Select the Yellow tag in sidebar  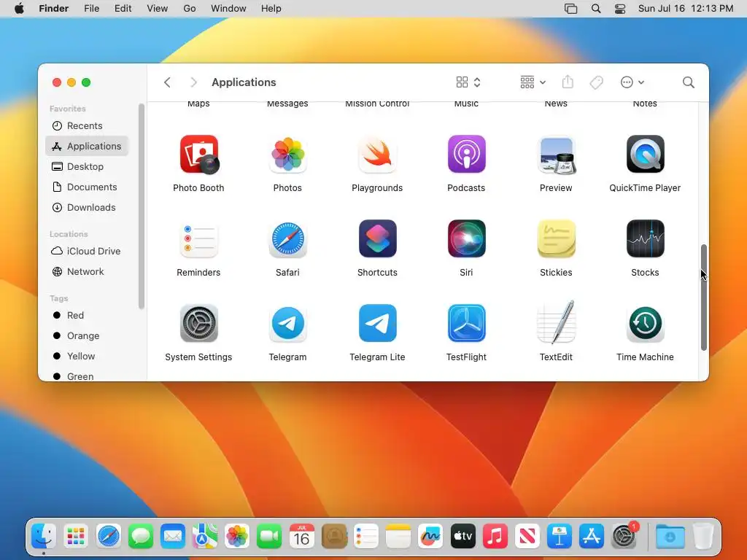[x=88, y=356]
